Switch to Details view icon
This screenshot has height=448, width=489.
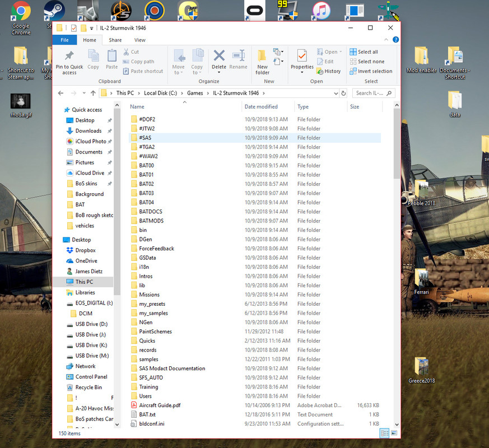pyautogui.click(x=384, y=433)
